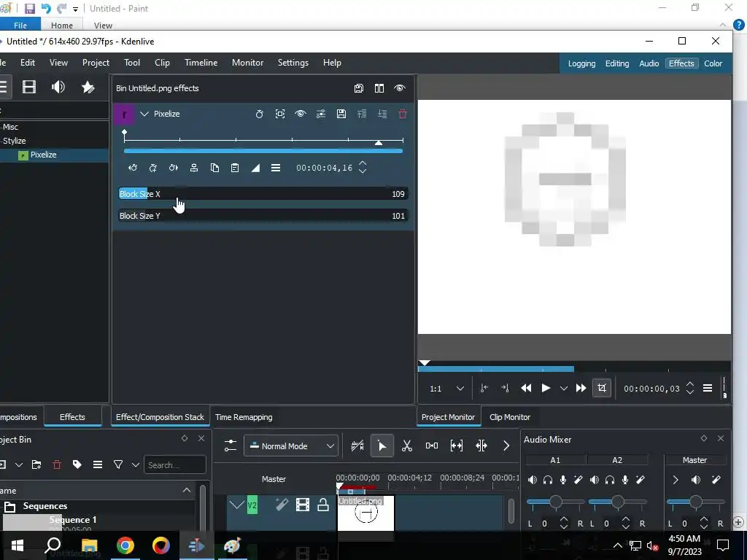Switch to Editing workspace layout
Screen dimensions: 747x560
(617, 63)
